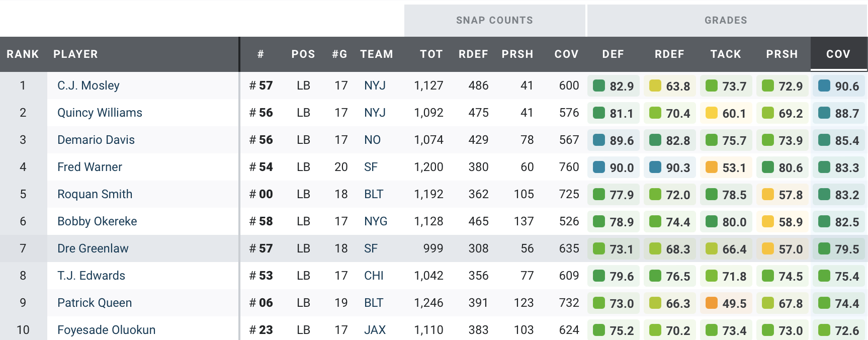Open the JAX team link
The image size is (868, 340).
[x=375, y=330]
